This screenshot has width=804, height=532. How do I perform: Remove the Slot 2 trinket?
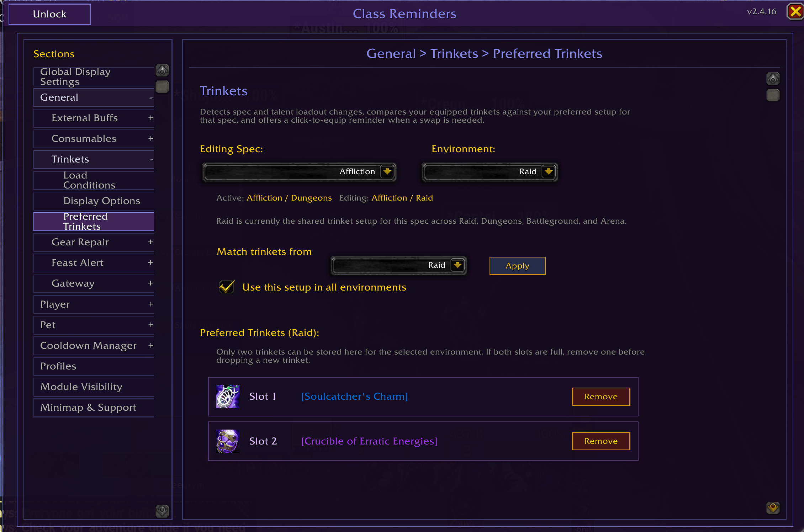click(x=601, y=441)
